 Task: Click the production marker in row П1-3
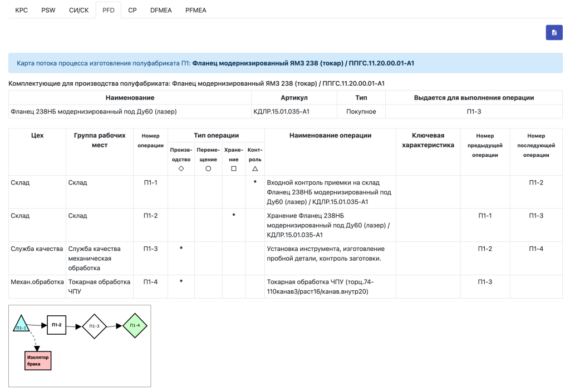181,248
